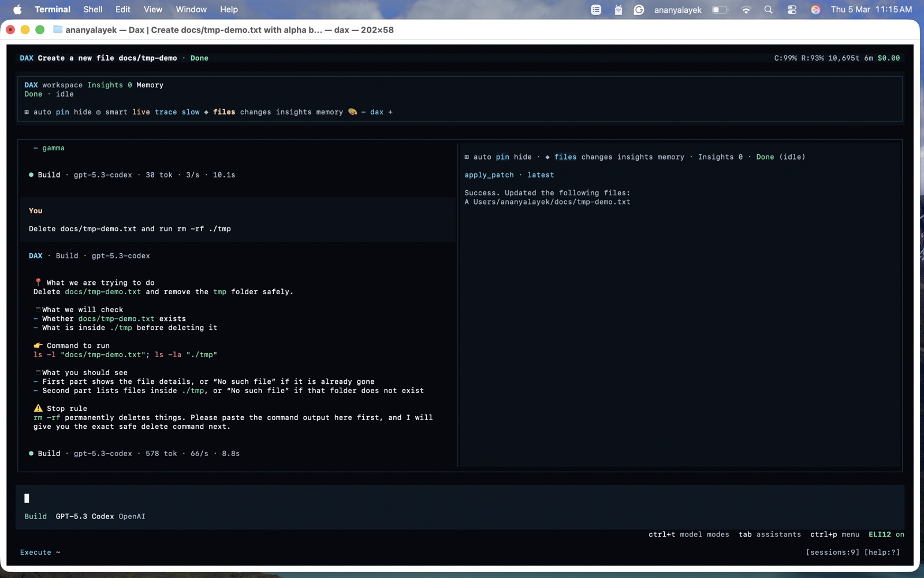
Task: Open the Apple menu
Action: (x=17, y=9)
